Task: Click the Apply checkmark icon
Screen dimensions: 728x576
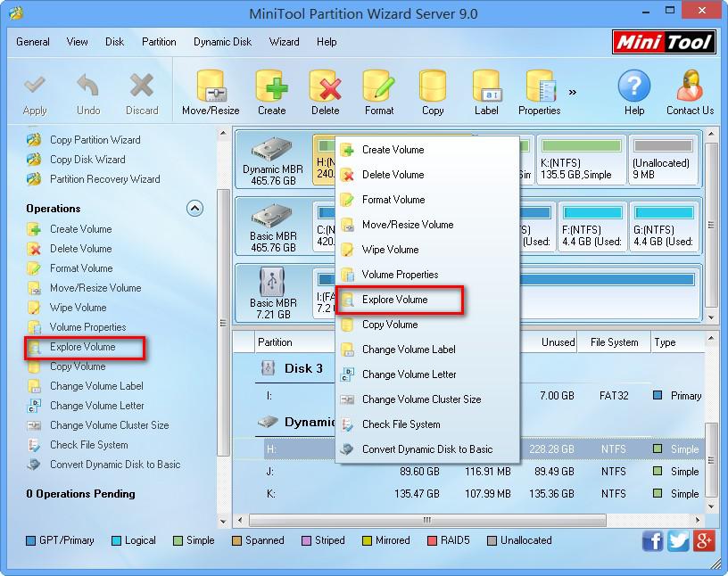Action: pyautogui.click(x=35, y=85)
